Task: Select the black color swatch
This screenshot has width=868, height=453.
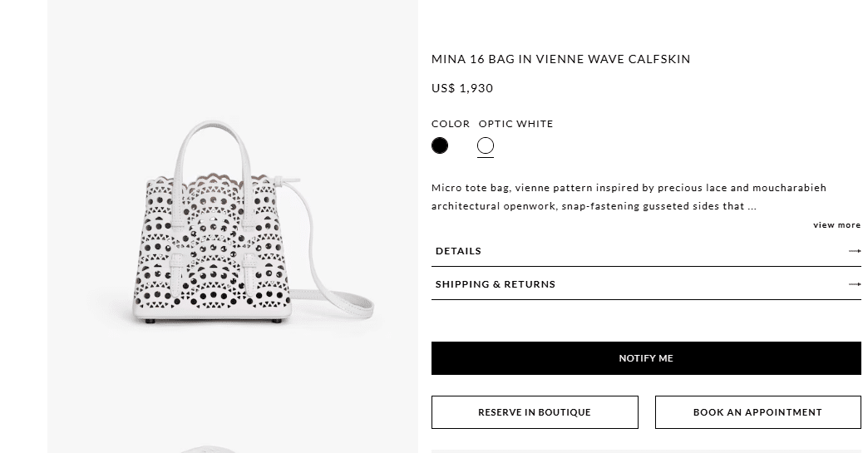Action: pos(440,146)
